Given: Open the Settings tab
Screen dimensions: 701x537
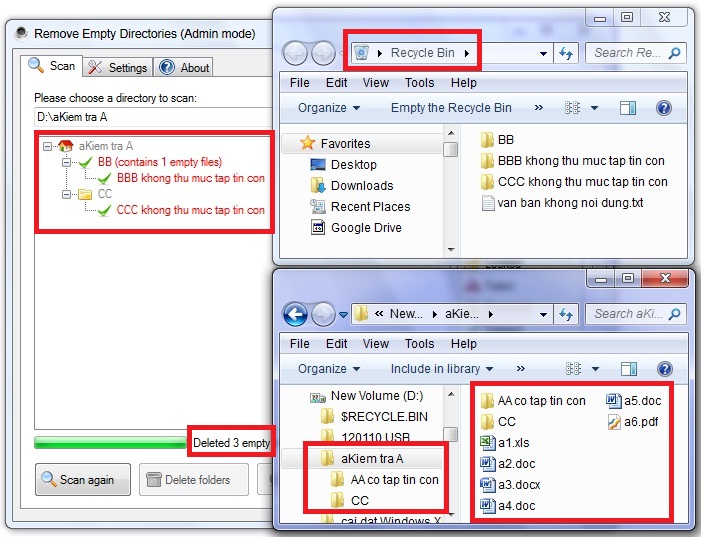Looking at the screenshot, I should (118, 68).
